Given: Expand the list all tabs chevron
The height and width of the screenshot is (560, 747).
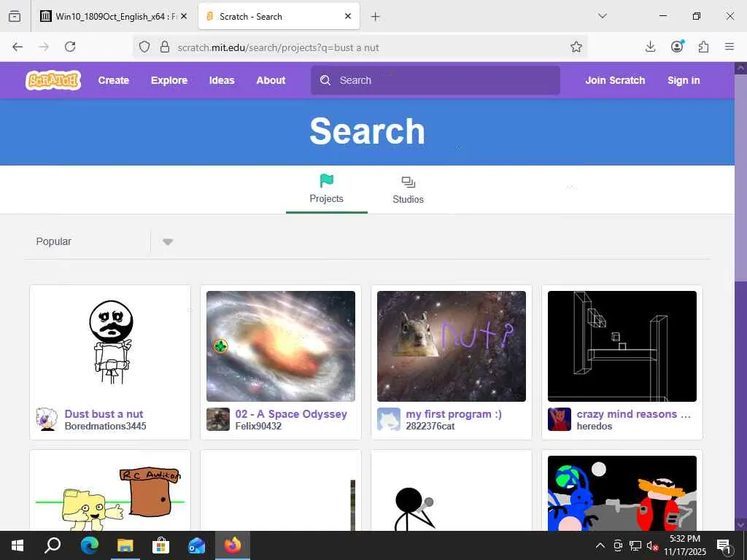Looking at the screenshot, I should tap(602, 16).
